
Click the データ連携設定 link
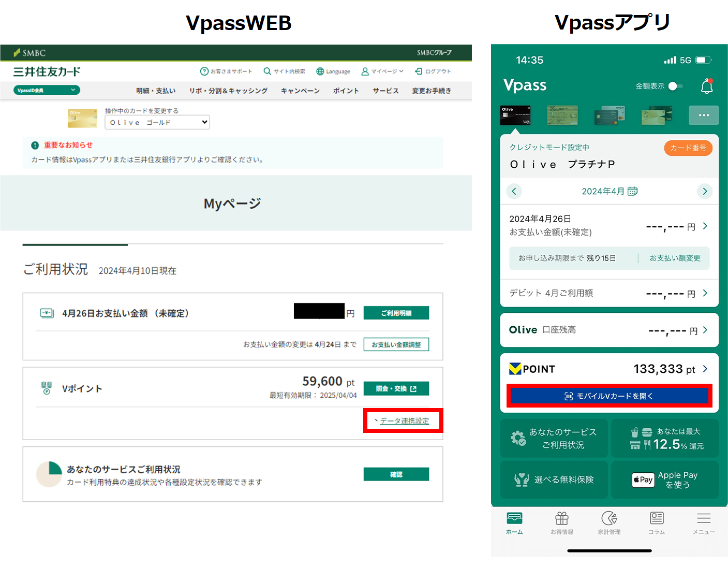coord(404,421)
